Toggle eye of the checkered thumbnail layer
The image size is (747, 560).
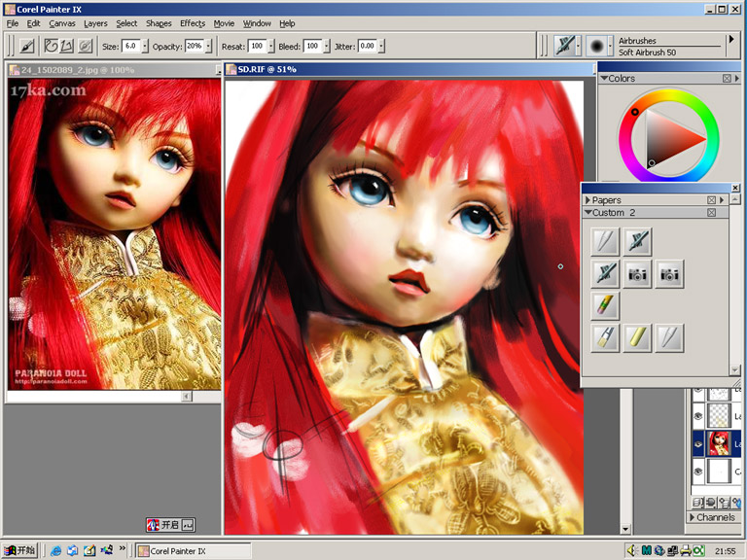[x=698, y=416]
